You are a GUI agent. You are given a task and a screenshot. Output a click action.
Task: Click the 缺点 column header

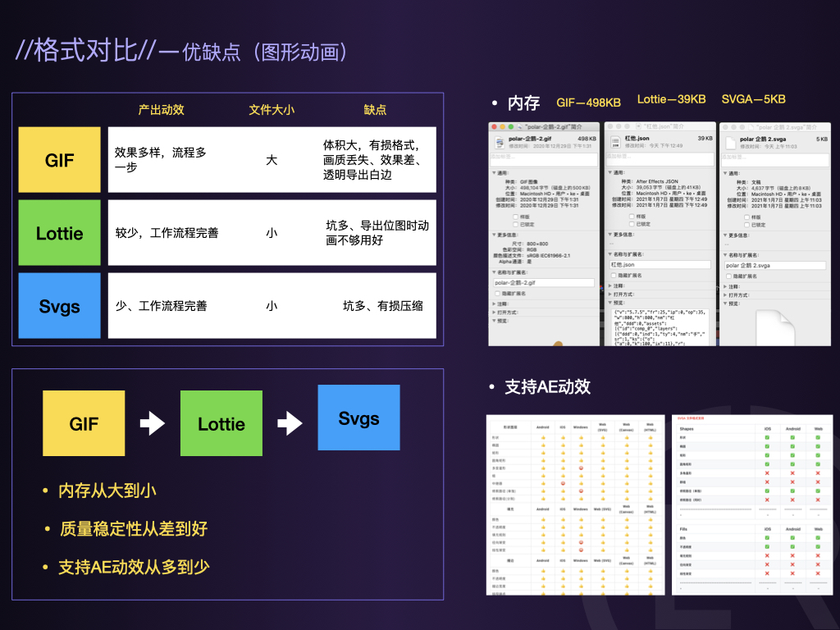[x=375, y=110]
